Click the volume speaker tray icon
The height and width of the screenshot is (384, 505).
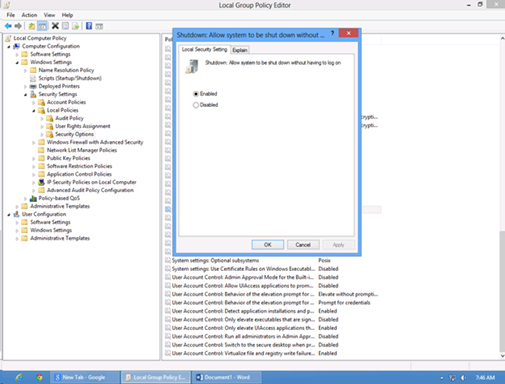coord(463,378)
